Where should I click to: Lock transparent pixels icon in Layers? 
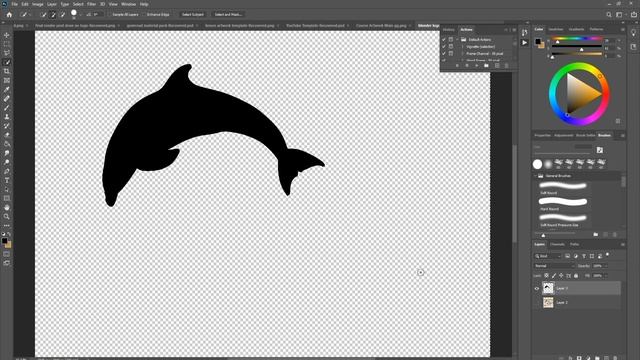pyautogui.click(x=547, y=276)
